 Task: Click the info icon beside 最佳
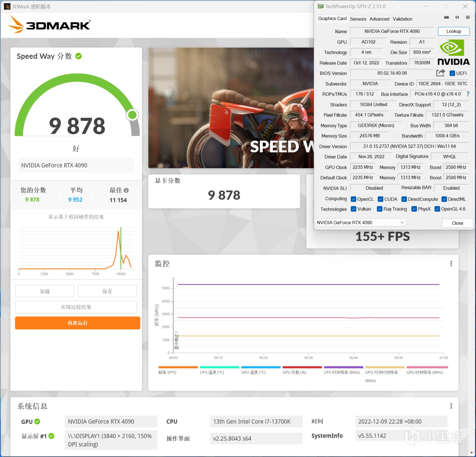(126, 190)
